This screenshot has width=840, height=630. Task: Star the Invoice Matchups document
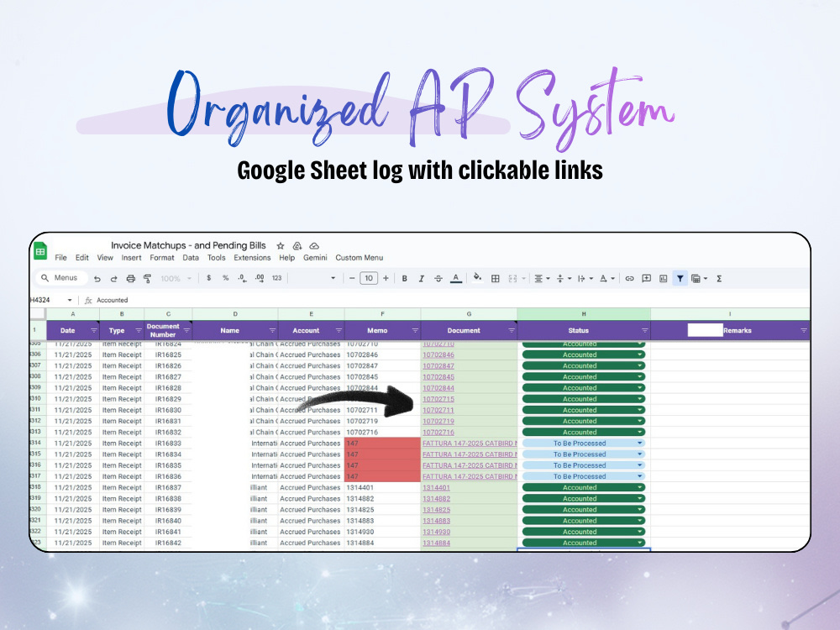click(x=281, y=246)
